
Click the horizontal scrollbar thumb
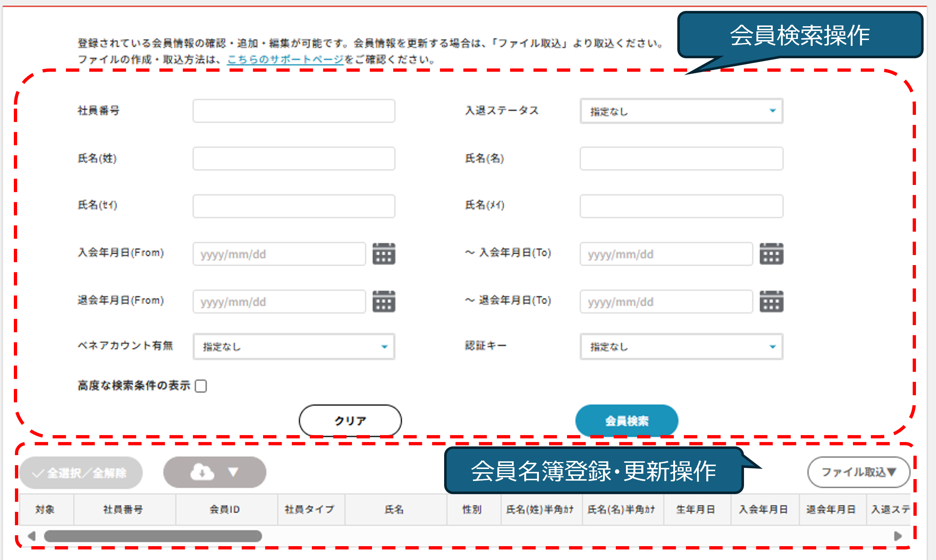coord(153,536)
